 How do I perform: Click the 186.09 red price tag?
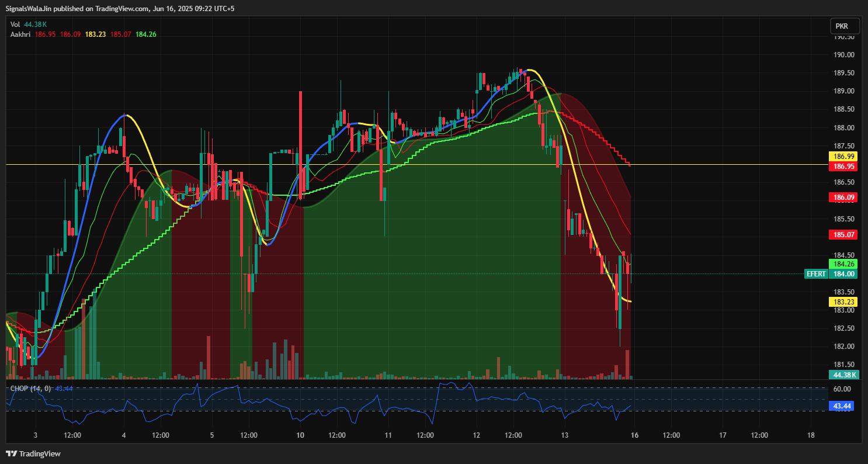(x=845, y=198)
